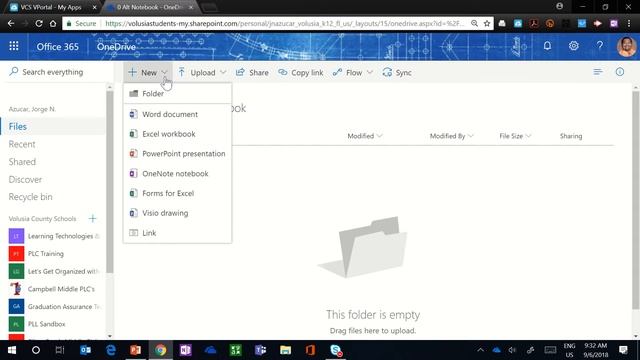
Task: Switch view options using the list icon
Action: click(598, 72)
